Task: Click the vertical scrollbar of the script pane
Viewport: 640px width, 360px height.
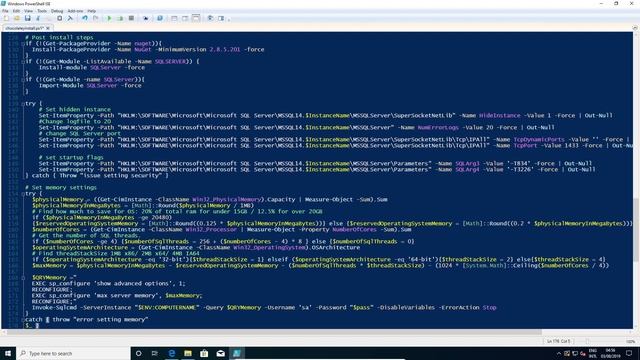Action: [x=636, y=180]
